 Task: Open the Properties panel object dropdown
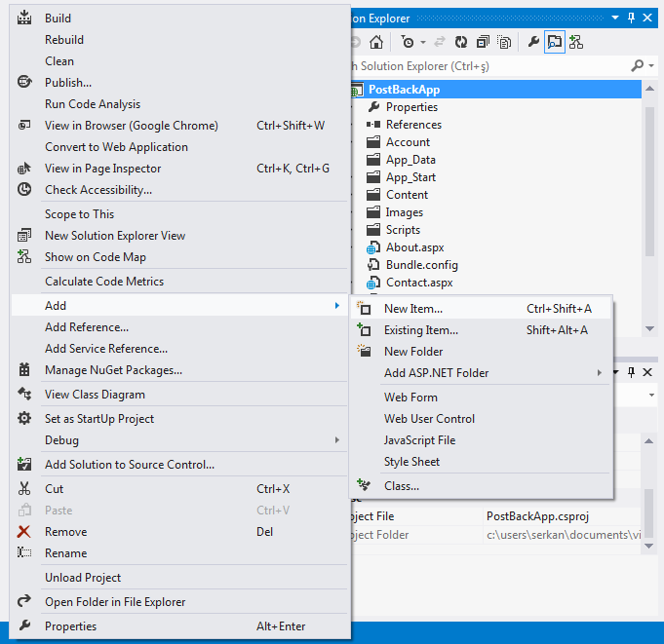coord(651,396)
